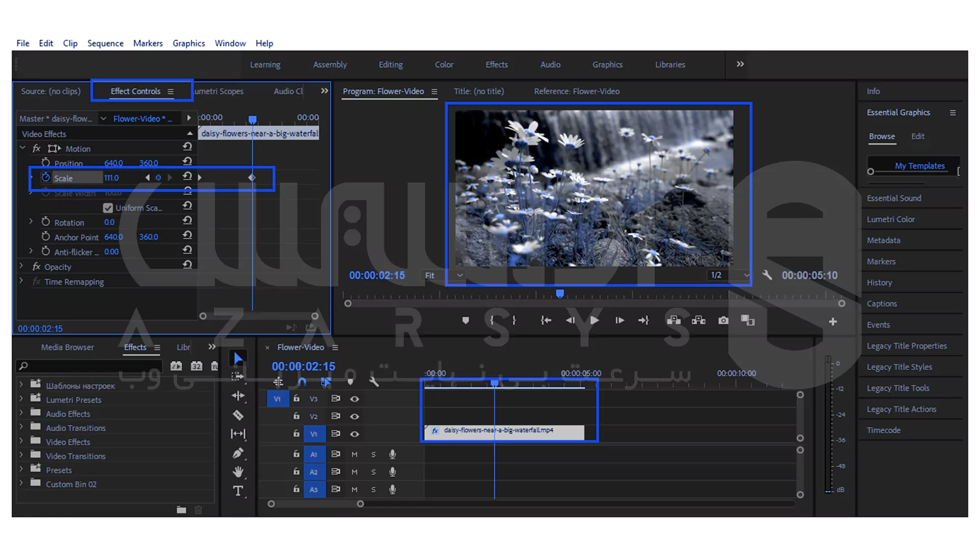Image resolution: width=980 pixels, height=551 pixels.
Task: Hide track V2 with eye icon
Action: point(354,416)
